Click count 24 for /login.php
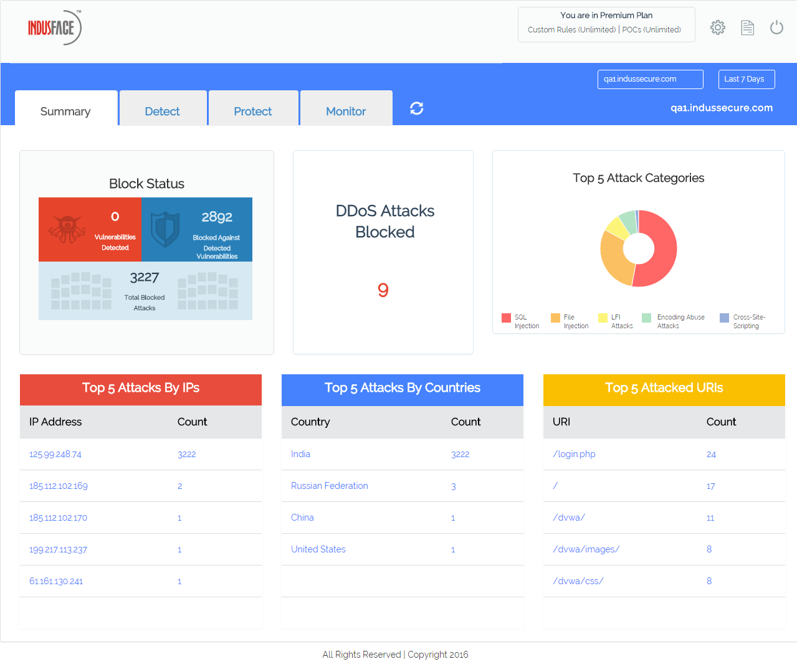 [711, 454]
